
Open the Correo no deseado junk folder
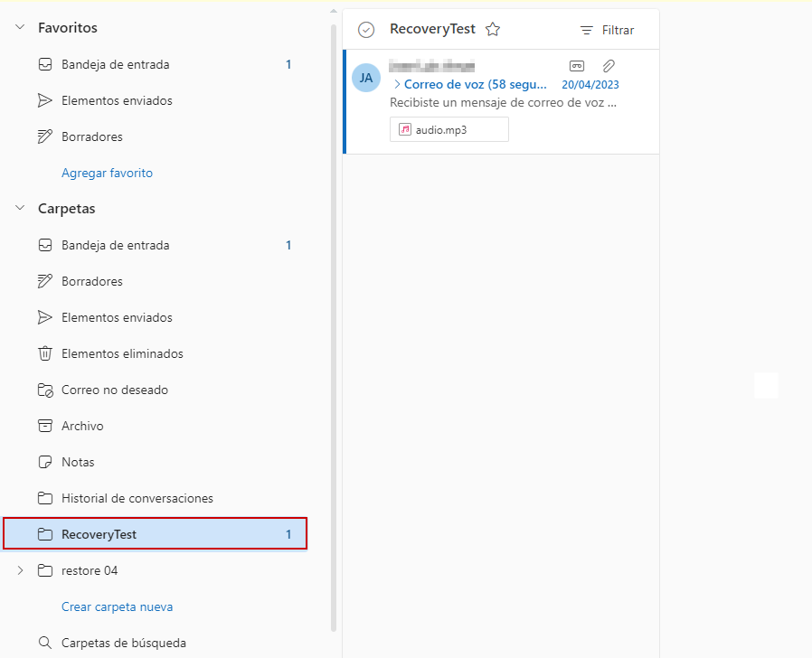tap(115, 390)
